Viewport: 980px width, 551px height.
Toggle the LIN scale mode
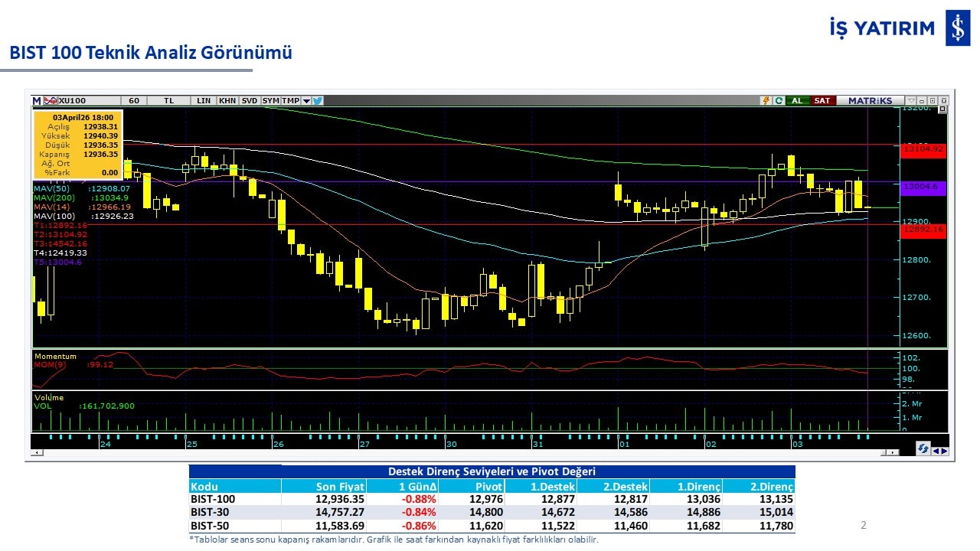pyautogui.click(x=204, y=100)
